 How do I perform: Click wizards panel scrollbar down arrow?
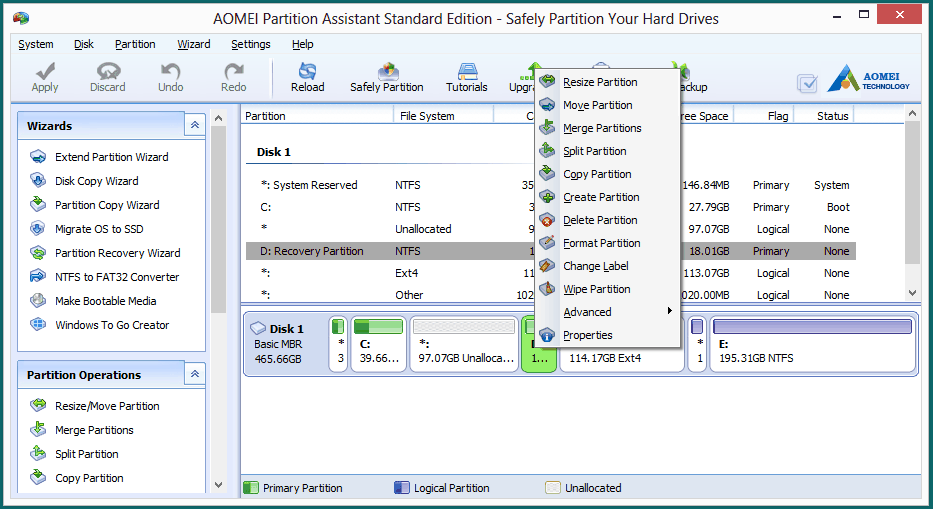click(218, 485)
